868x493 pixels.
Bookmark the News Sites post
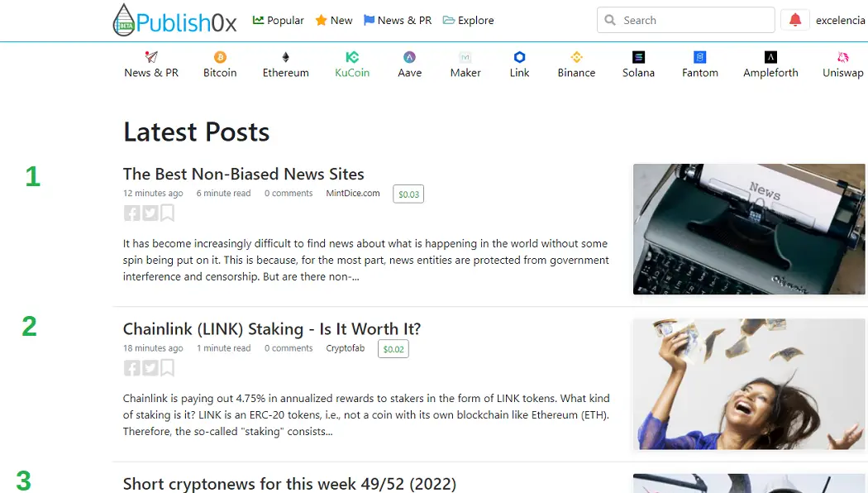(167, 213)
